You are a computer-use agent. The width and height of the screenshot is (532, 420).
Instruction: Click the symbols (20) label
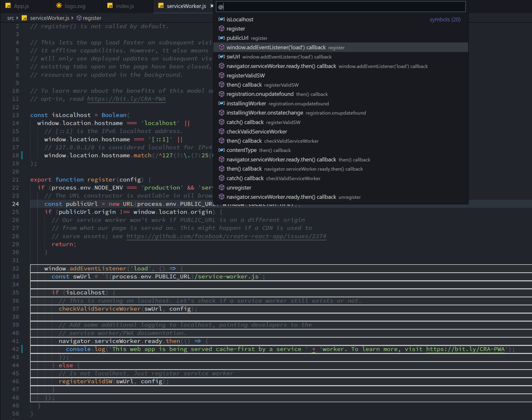[x=445, y=19]
